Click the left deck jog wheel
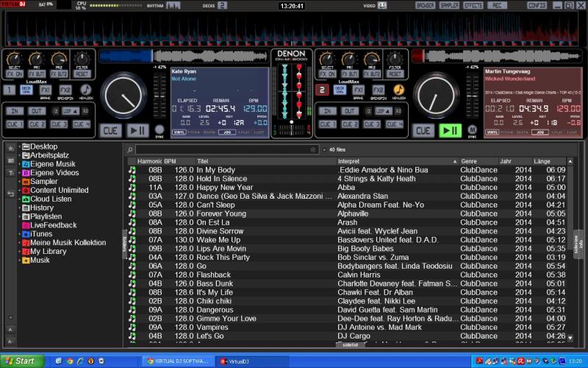588x368 pixels. [x=123, y=96]
